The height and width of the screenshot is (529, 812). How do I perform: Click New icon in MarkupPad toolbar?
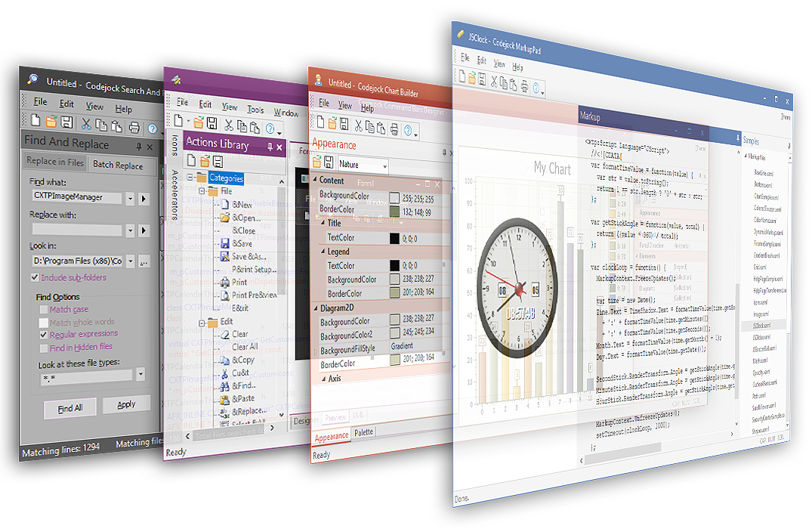[x=462, y=76]
